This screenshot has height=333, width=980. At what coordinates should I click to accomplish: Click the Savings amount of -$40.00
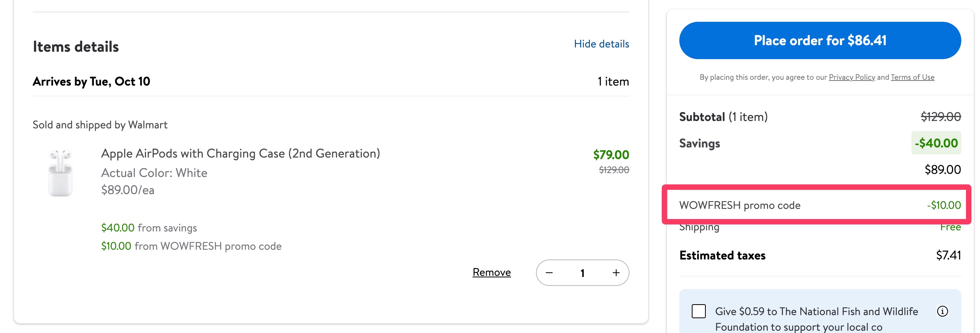pyautogui.click(x=936, y=143)
